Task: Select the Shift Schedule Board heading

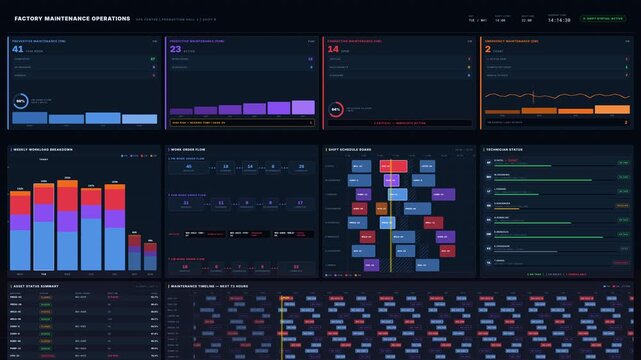Action: click(349, 150)
